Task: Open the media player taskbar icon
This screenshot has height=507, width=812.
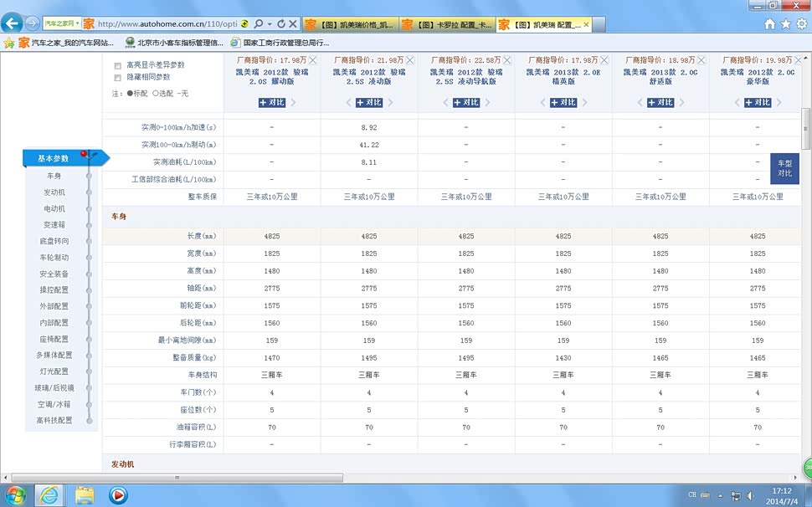Action: pyautogui.click(x=118, y=495)
